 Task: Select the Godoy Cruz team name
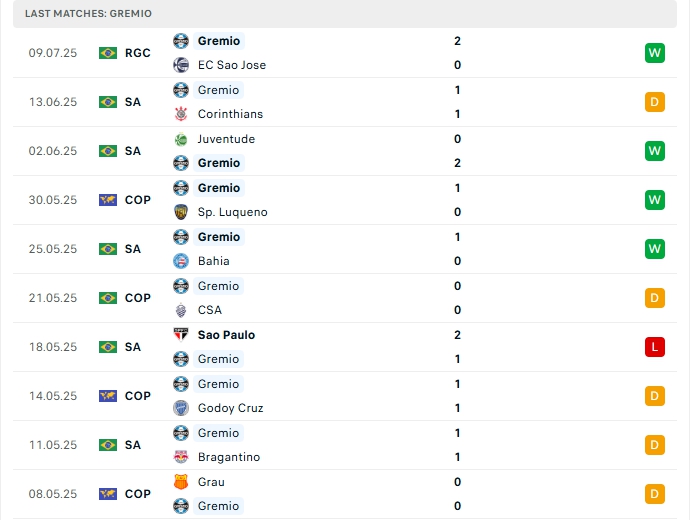231,408
